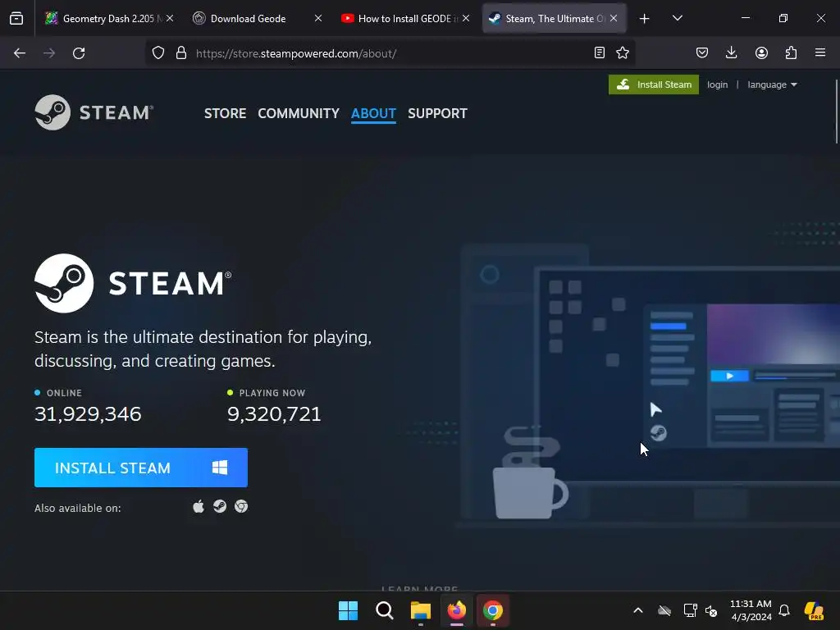Image resolution: width=840 pixels, height=630 pixels.
Task: Open the downloads panel
Action: (731, 52)
